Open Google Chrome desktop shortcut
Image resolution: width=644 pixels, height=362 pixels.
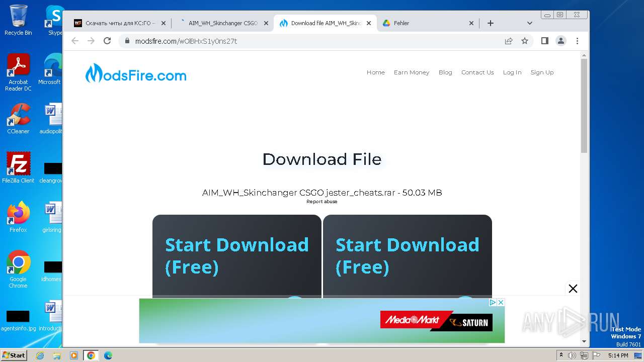18,269
